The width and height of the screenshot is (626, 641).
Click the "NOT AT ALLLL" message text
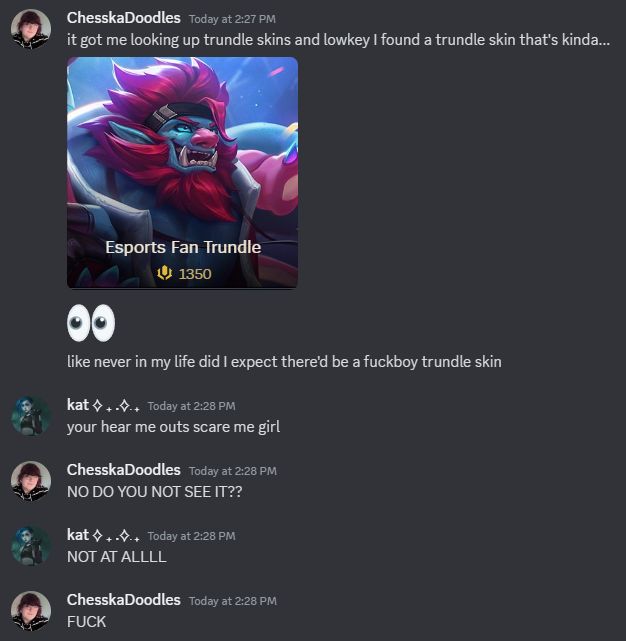click(x=117, y=557)
